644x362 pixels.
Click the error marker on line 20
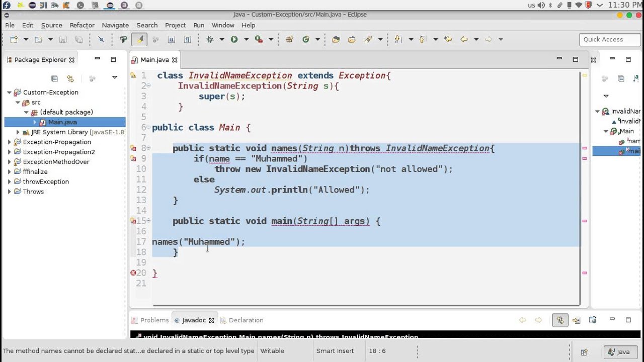[133, 273]
